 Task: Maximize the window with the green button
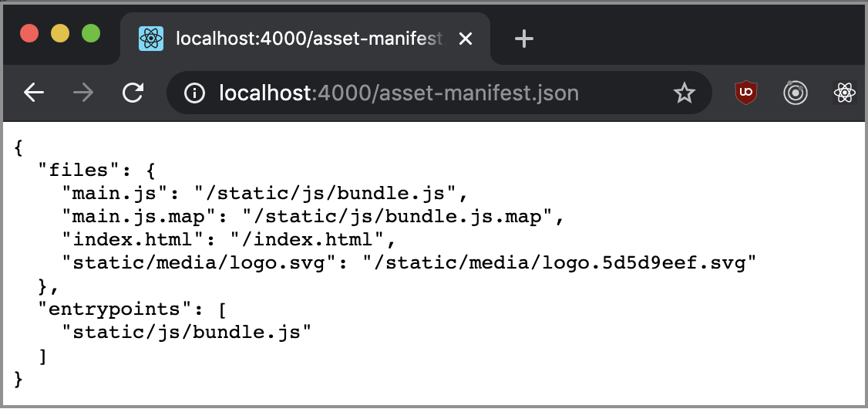(91, 33)
